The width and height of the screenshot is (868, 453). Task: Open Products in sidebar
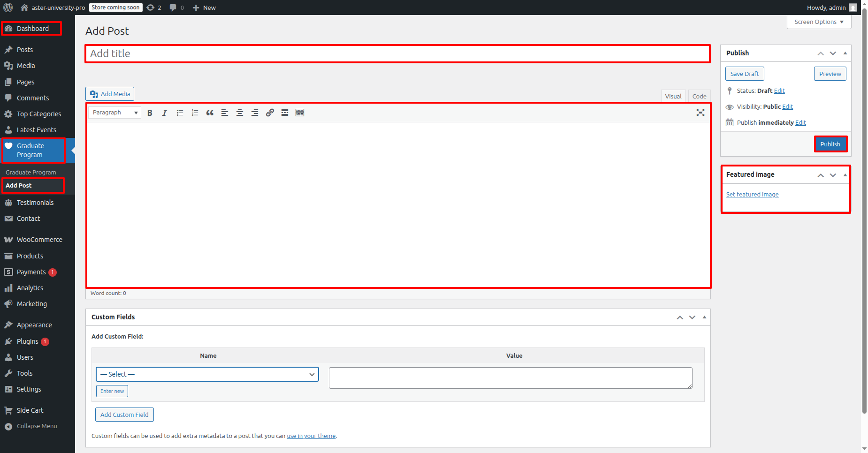pos(30,256)
